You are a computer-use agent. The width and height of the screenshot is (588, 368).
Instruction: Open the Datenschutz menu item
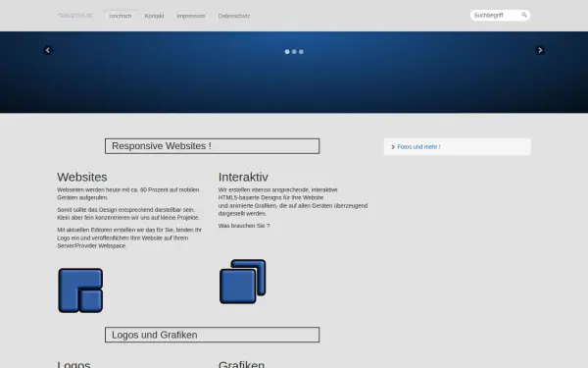pyautogui.click(x=234, y=16)
